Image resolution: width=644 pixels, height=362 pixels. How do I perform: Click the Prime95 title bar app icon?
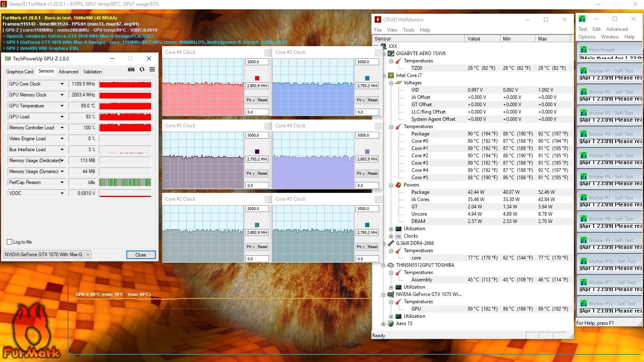pyautogui.click(x=582, y=19)
